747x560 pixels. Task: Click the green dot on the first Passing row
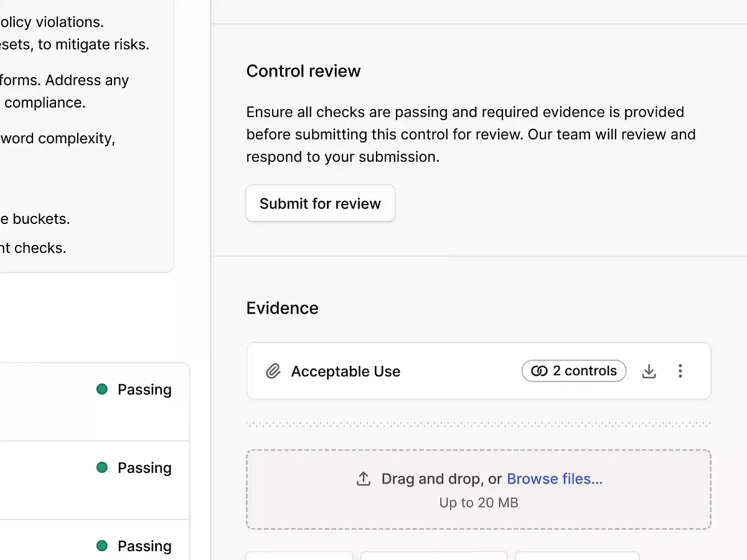[102, 390]
